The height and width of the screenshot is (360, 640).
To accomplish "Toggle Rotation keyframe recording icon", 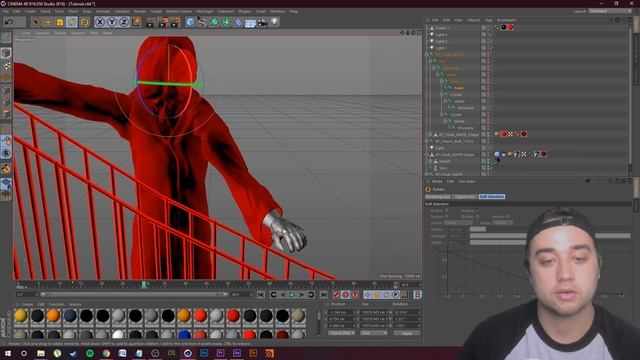I will (x=386, y=294).
